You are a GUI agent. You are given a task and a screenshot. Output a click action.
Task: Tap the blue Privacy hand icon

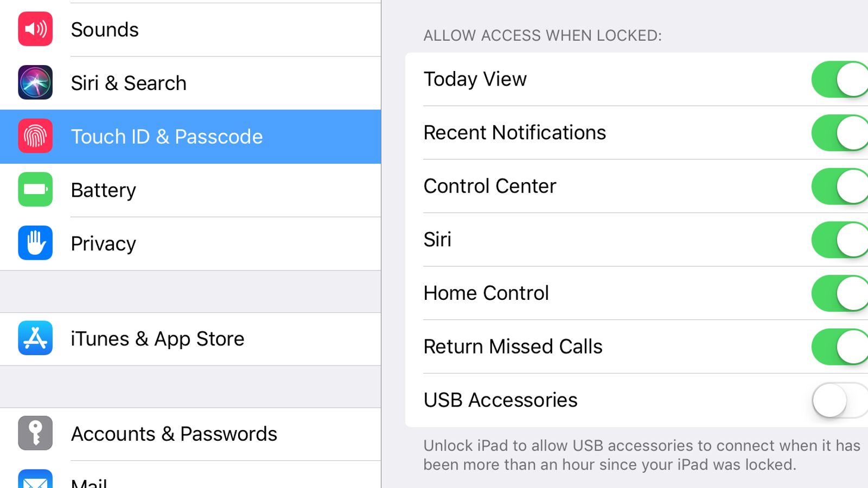point(35,243)
